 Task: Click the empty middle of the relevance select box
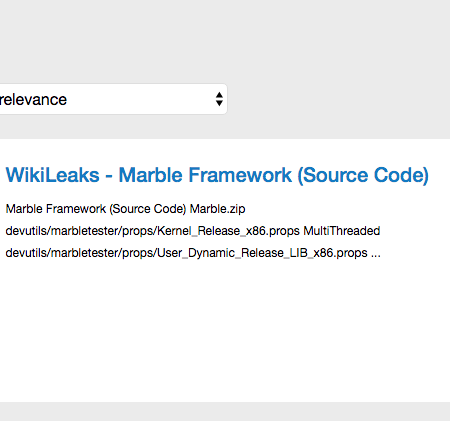(x=140, y=99)
